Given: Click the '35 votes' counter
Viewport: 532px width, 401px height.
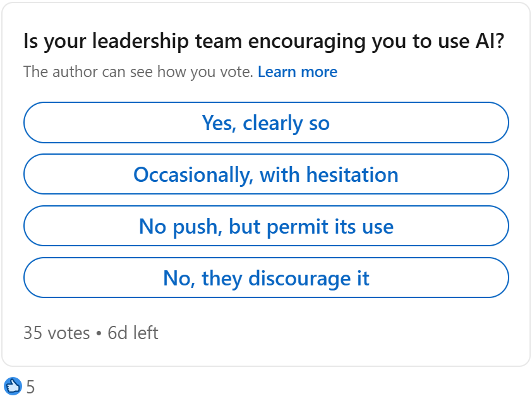Looking at the screenshot, I should 56,333.
